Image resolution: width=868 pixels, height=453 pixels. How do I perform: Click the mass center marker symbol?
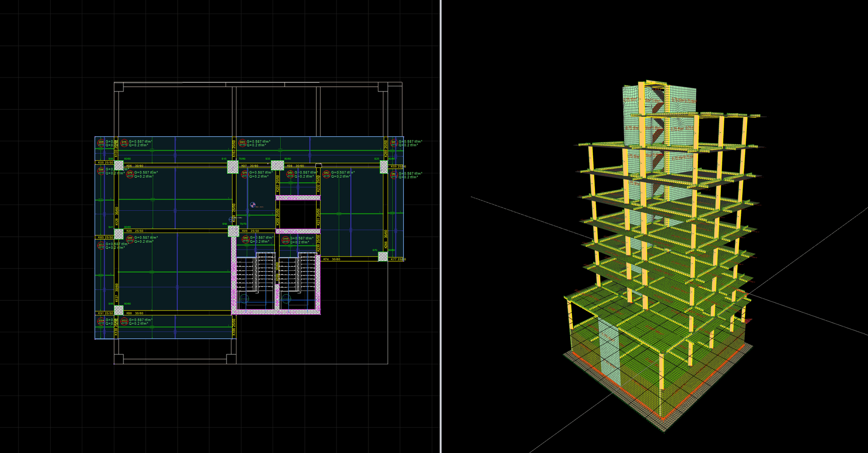coord(253,205)
